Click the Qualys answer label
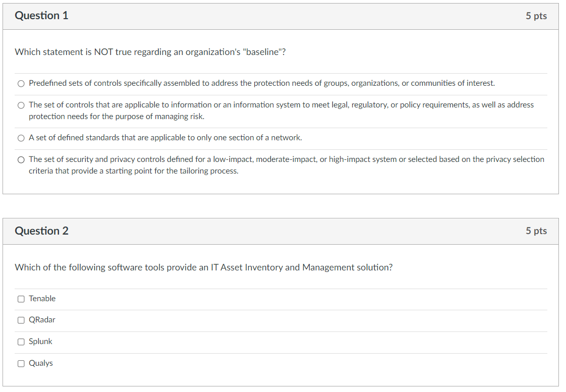 click(x=41, y=363)
